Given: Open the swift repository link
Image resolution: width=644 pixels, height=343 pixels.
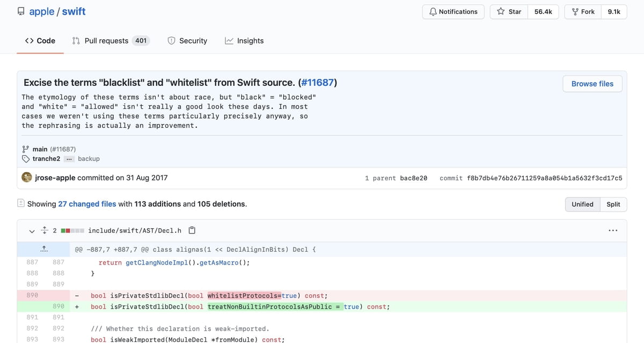Looking at the screenshot, I should coord(74,11).
